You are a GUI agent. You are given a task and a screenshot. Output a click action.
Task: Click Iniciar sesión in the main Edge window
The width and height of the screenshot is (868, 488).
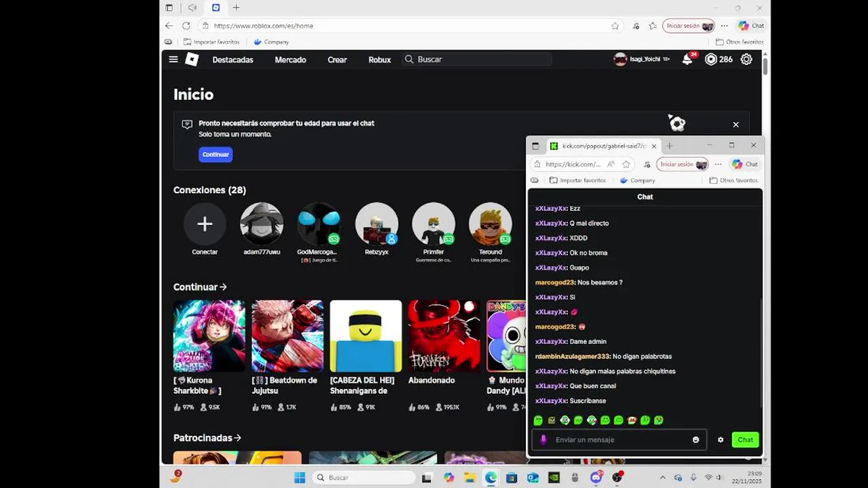(688, 26)
